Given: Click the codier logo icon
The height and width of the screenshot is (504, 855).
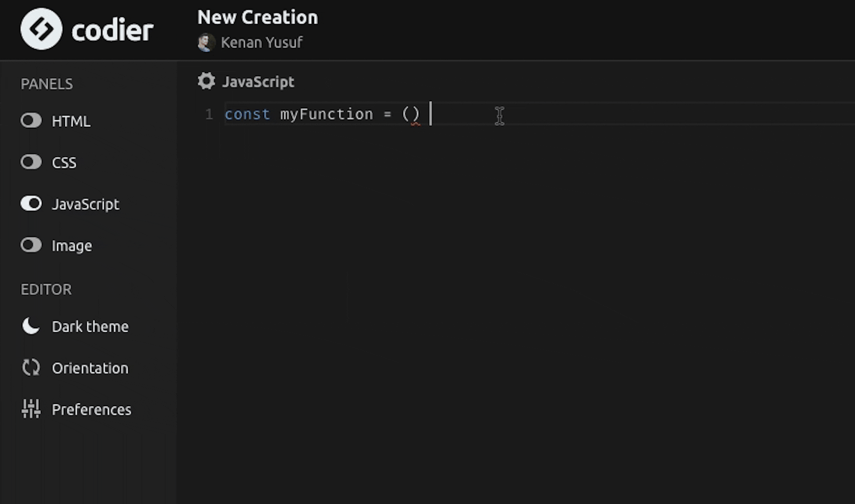Looking at the screenshot, I should [x=41, y=29].
